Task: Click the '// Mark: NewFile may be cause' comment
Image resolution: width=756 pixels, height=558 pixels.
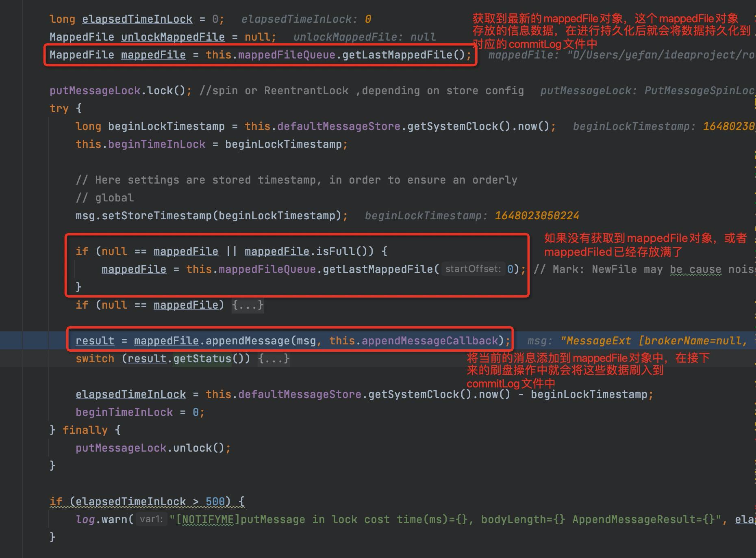Action: coord(644,269)
